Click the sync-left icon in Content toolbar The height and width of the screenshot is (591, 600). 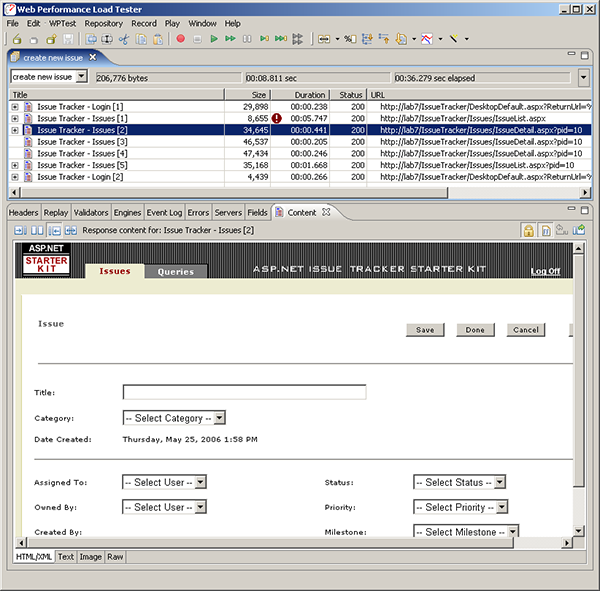click(54, 230)
